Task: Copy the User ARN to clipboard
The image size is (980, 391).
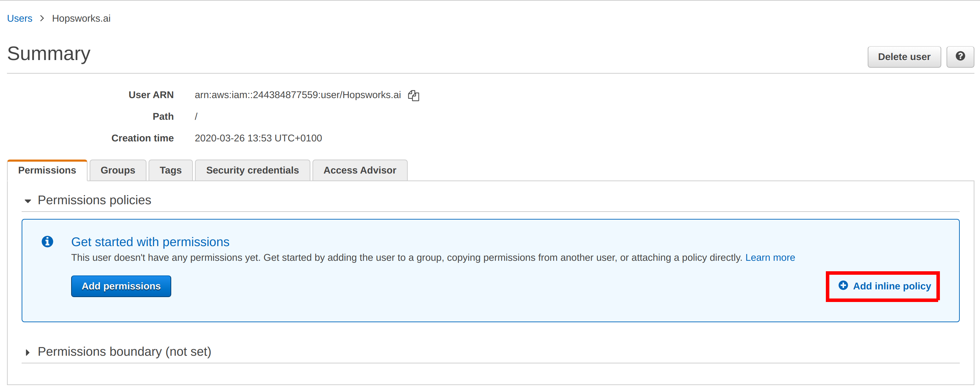Action: point(413,95)
